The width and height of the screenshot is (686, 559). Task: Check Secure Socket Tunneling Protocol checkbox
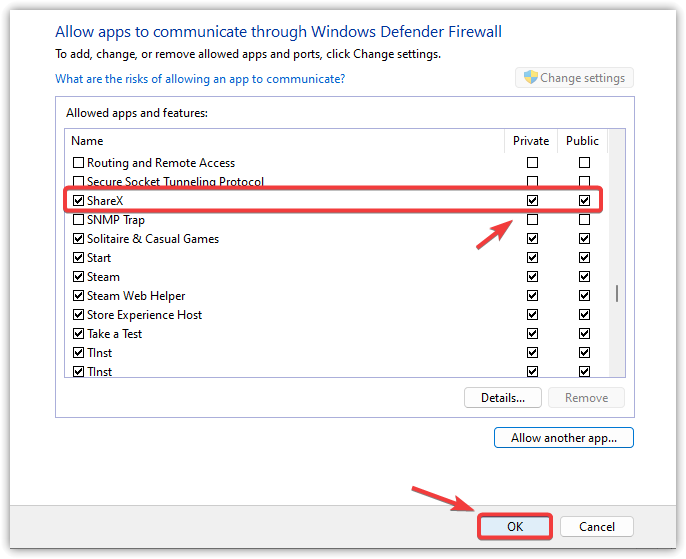[x=79, y=182]
